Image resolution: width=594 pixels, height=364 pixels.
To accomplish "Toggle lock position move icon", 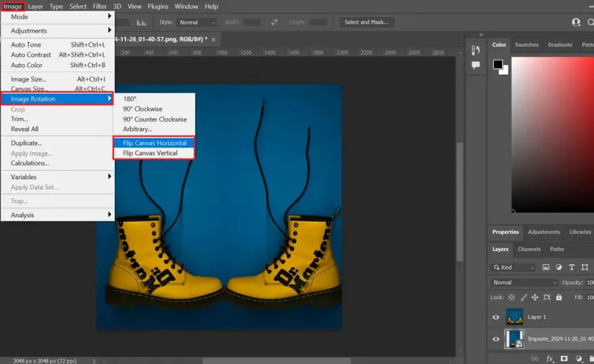I will tap(535, 297).
